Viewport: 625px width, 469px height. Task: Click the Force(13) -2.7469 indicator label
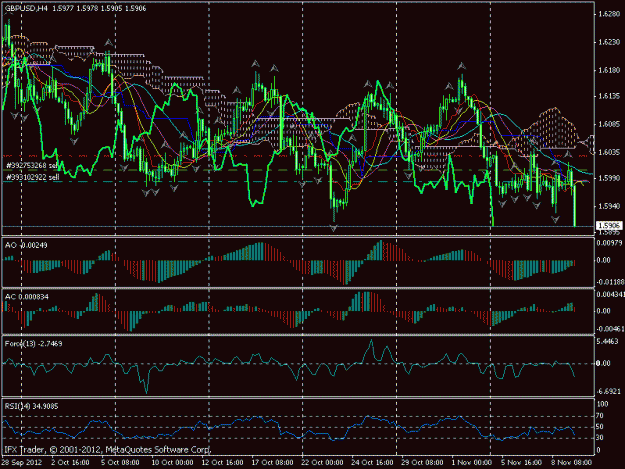click(33, 343)
